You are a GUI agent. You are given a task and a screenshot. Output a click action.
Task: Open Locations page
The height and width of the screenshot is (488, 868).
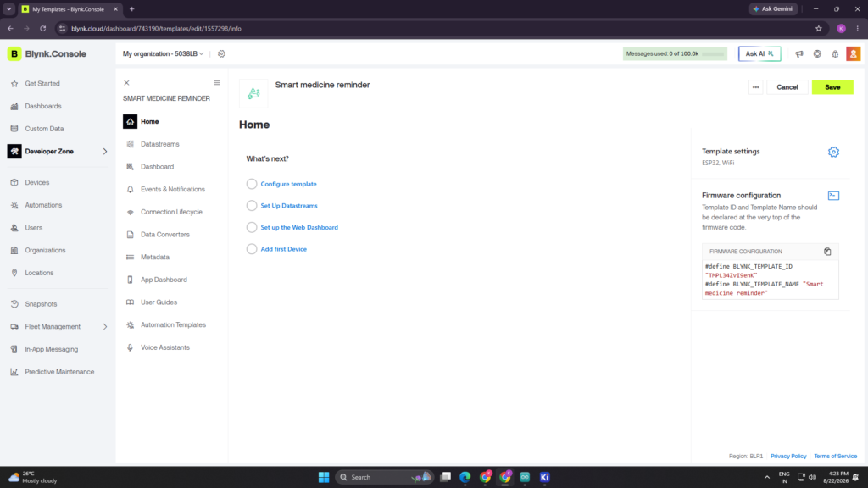pyautogui.click(x=39, y=274)
